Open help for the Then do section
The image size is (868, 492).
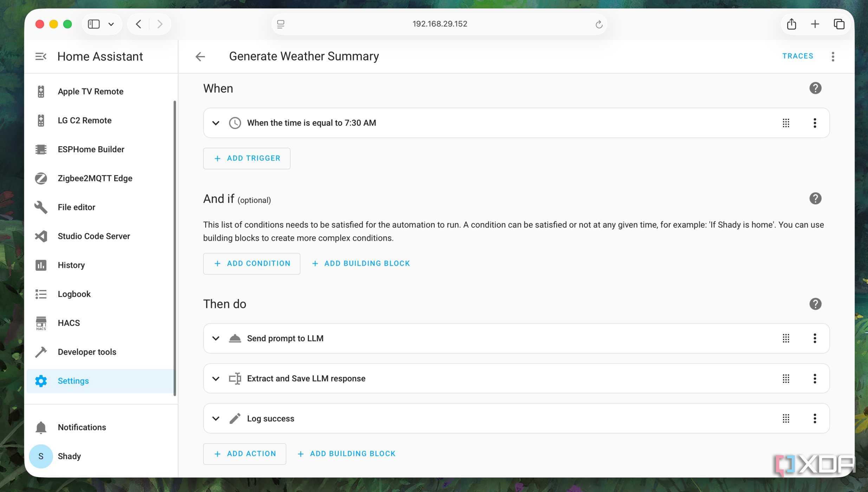(x=815, y=304)
